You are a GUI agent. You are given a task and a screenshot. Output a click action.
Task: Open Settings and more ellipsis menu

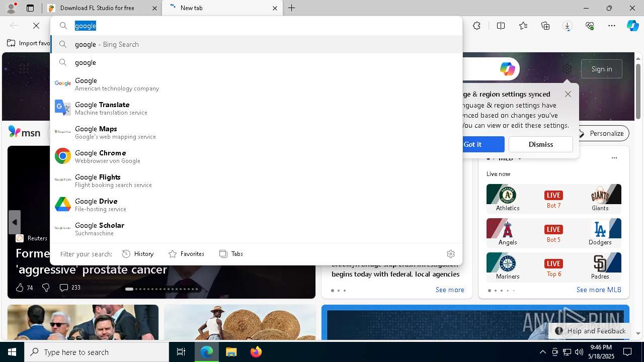click(x=612, y=26)
